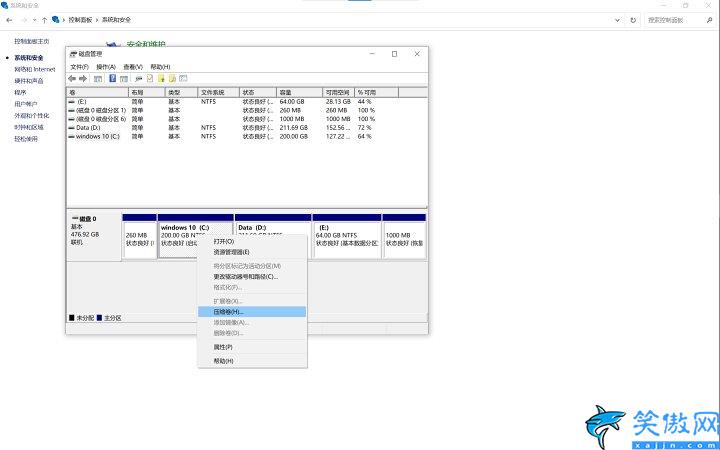Choose 资源管理器(E) in the context menu
The width and height of the screenshot is (720, 450).
(x=252, y=252)
